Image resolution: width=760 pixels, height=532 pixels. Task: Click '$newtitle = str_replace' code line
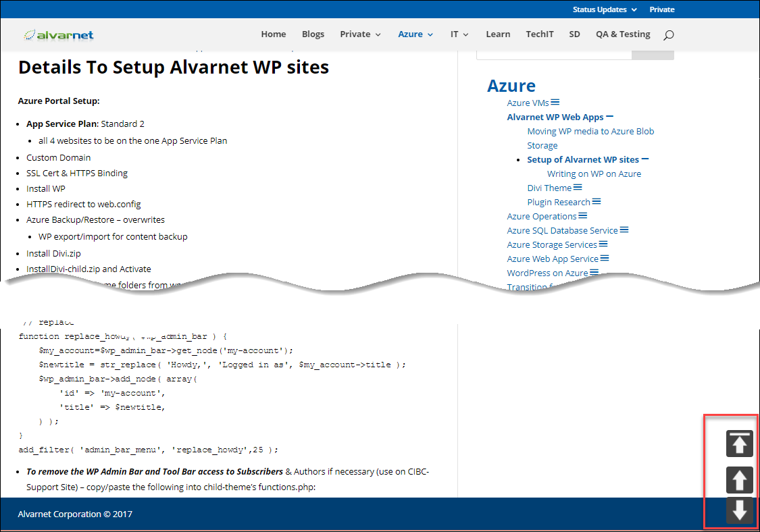pyautogui.click(x=222, y=365)
